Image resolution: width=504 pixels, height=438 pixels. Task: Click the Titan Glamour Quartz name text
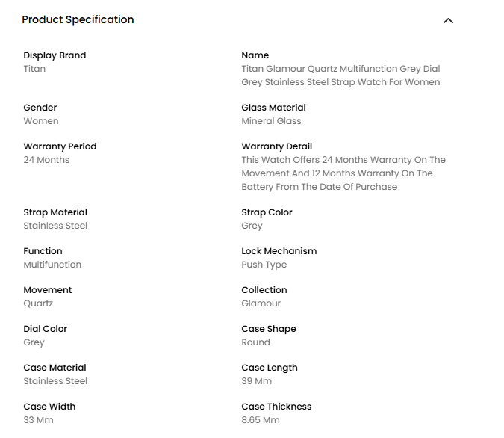click(x=340, y=75)
